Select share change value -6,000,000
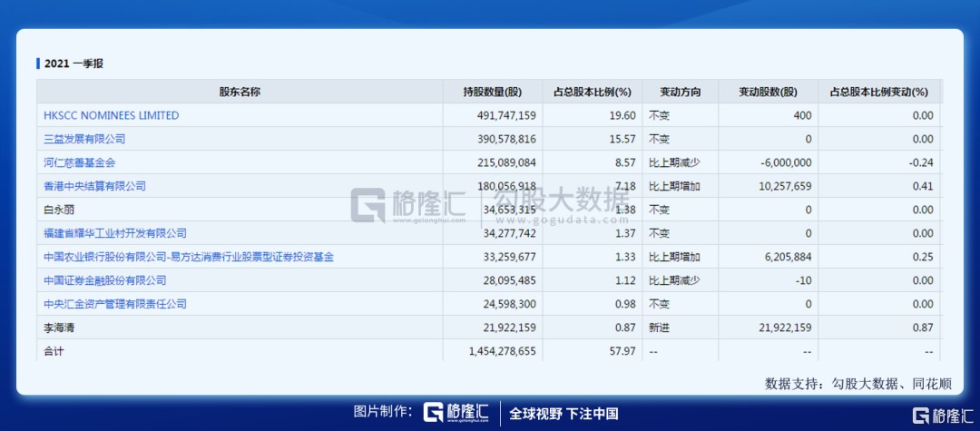The image size is (980, 431). (786, 162)
